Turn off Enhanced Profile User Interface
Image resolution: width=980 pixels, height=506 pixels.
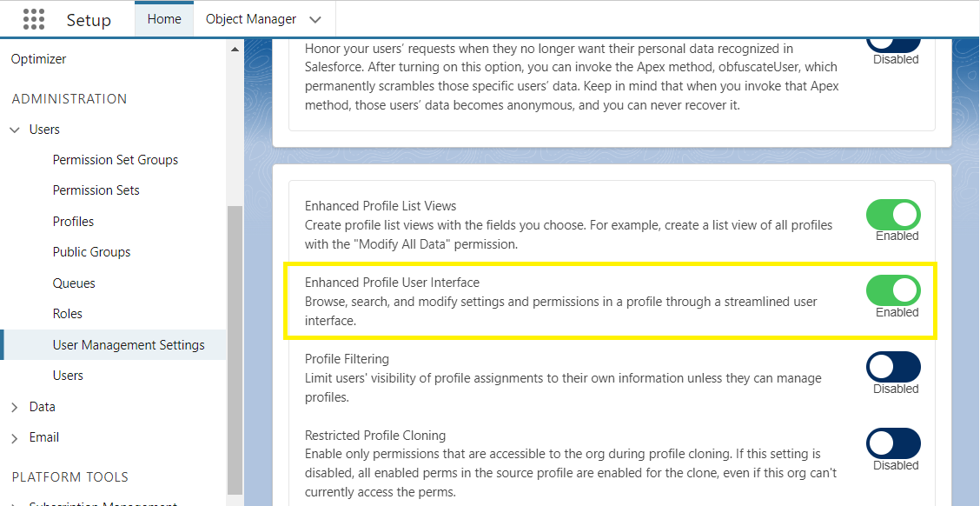tap(893, 291)
